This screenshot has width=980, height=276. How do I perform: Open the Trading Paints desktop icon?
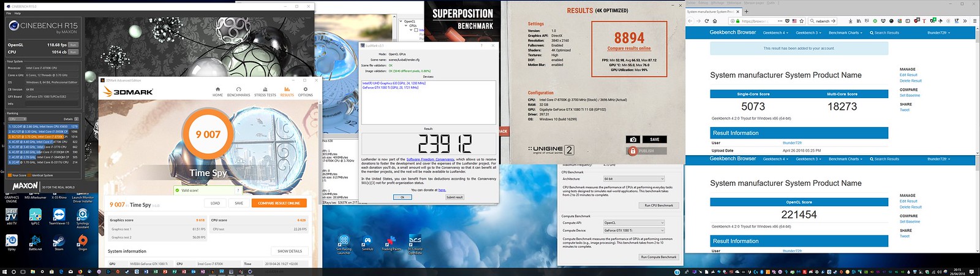point(391,243)
